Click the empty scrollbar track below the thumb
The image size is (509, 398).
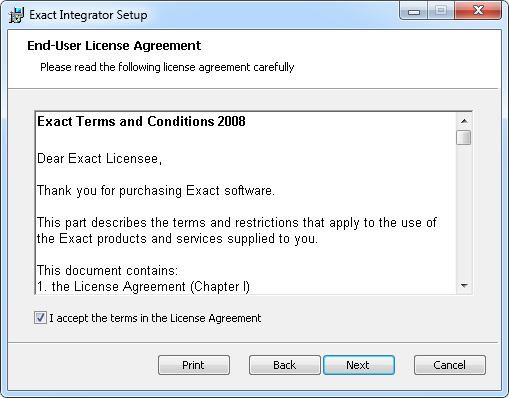[464, 212]
